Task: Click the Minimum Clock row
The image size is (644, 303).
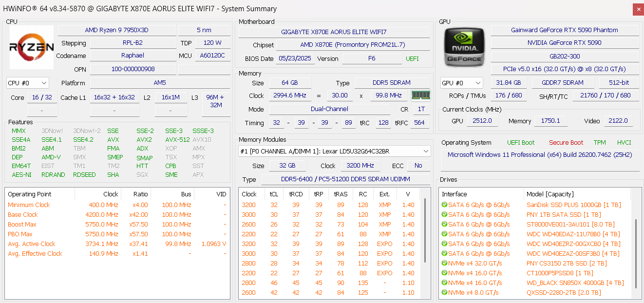Action: click(117, 205)
